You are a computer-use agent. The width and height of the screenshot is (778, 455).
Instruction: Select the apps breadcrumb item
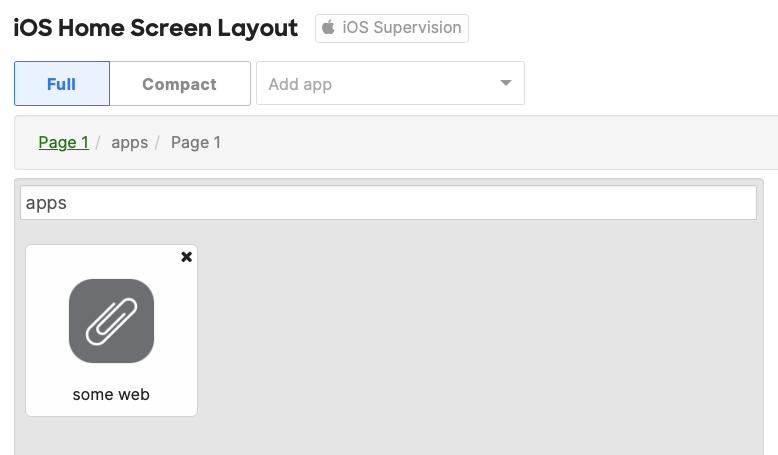click(130, 143)
